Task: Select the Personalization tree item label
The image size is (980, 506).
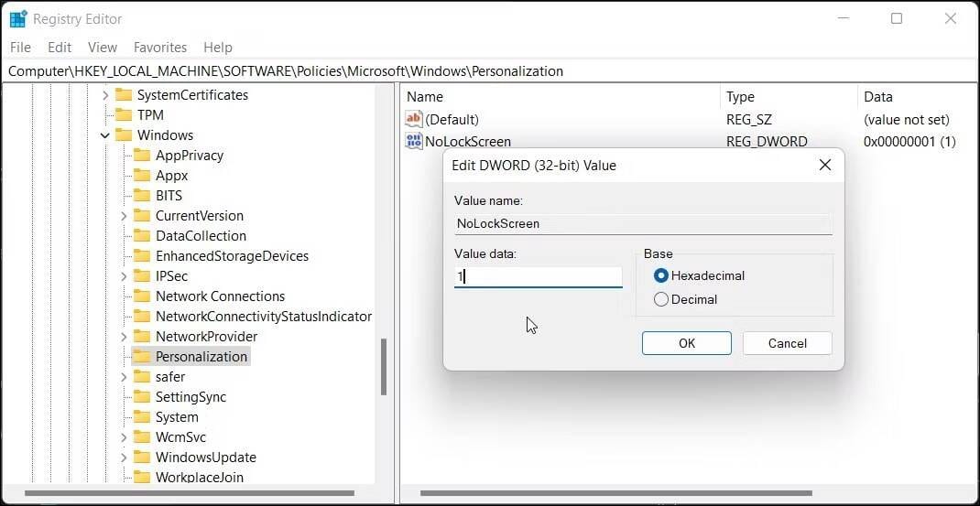Action: (x=201, y=357)
